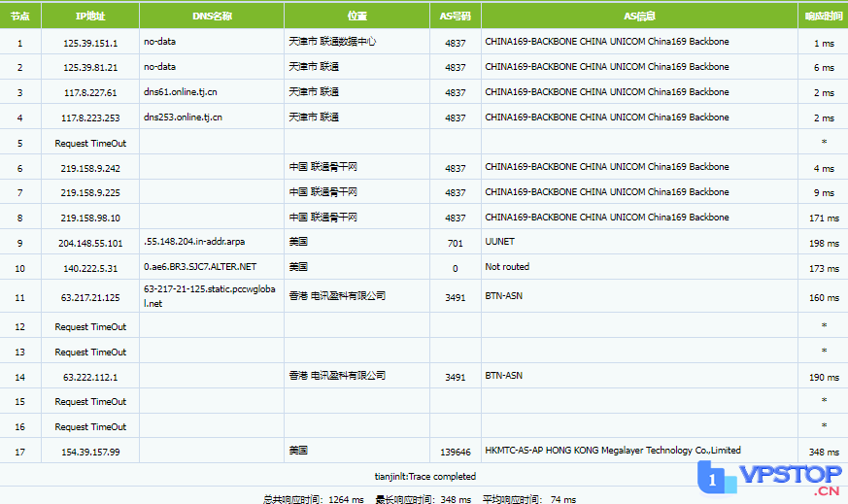Click DNS name dns61.online.tj.cn
The width and height of the screenshot is (848, 504).
(x=180, y=92)
